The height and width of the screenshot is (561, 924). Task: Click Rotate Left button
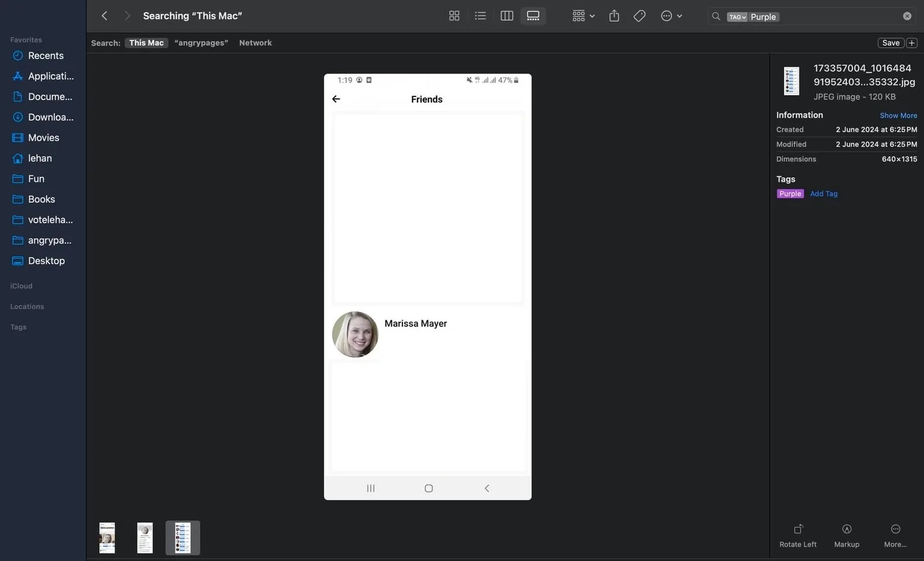pos(798,536)
